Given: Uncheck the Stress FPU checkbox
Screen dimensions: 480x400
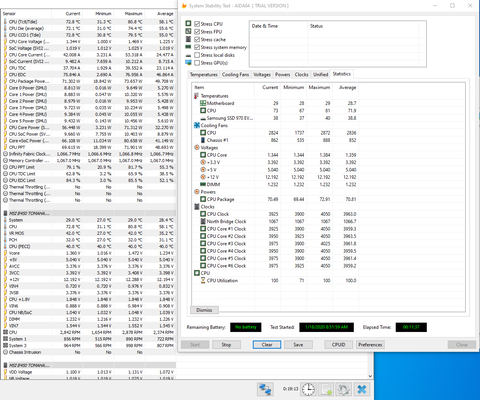Looking at the screenshot, I should [x=197, y=32].
